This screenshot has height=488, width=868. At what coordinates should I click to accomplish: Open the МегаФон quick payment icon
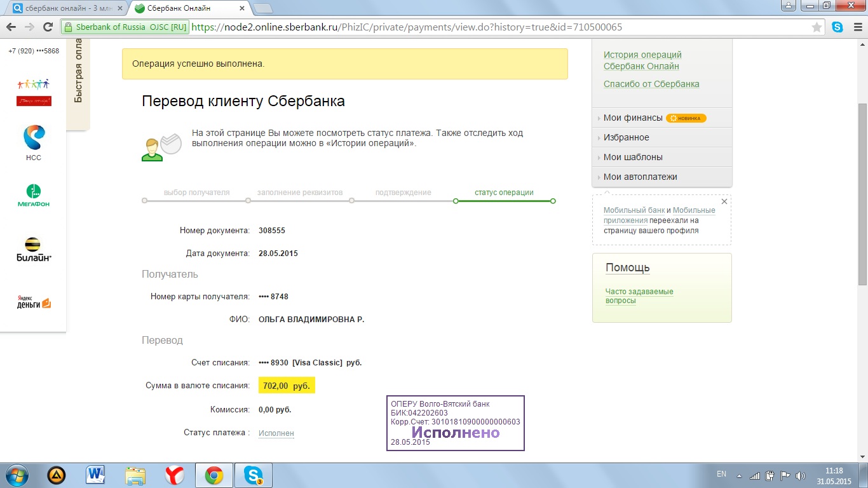tap(34, 196)
